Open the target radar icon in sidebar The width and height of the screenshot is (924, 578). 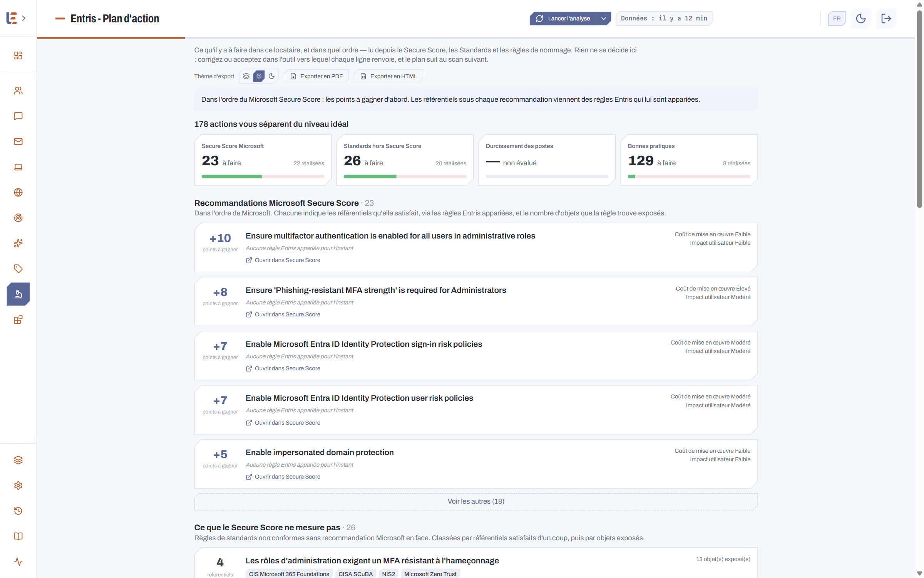18,218
